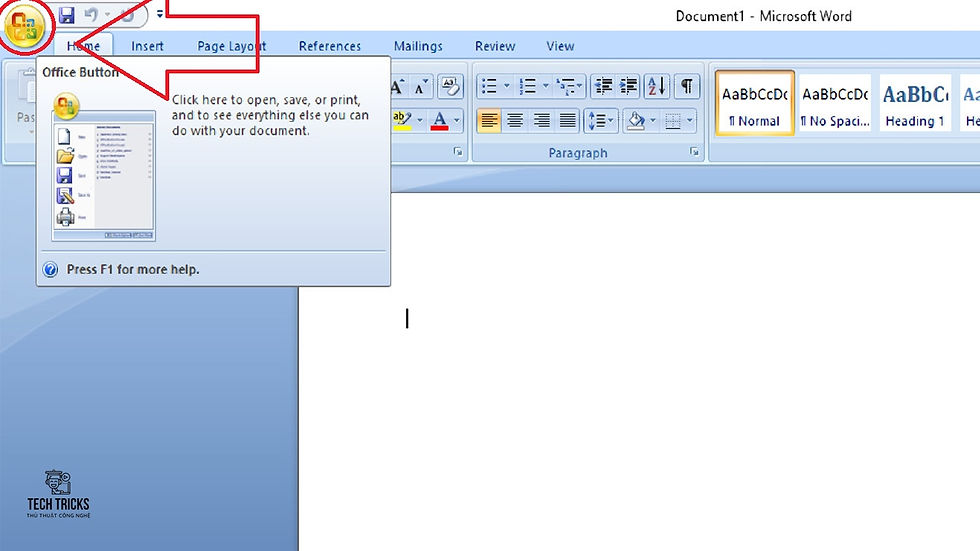
Task: Open highlight color dropdown arrow
Action: point(420,120)
